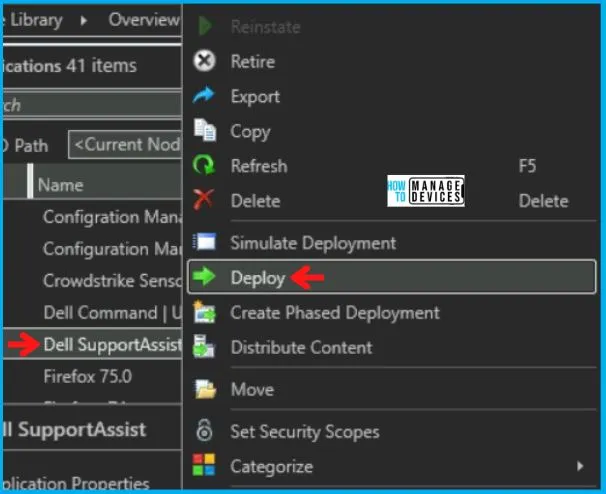This screenshot has height=494, width=606.
Task: Click the Simulate Deployment window icon
Action: point(204,242)
